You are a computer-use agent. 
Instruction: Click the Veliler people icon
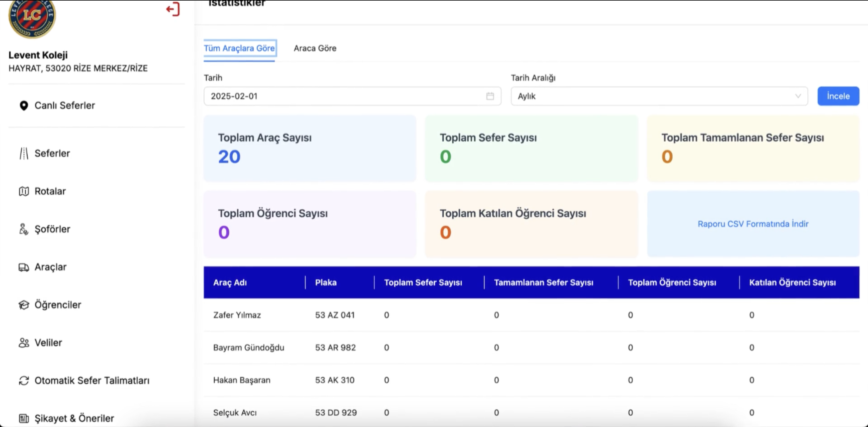(24, 343)
